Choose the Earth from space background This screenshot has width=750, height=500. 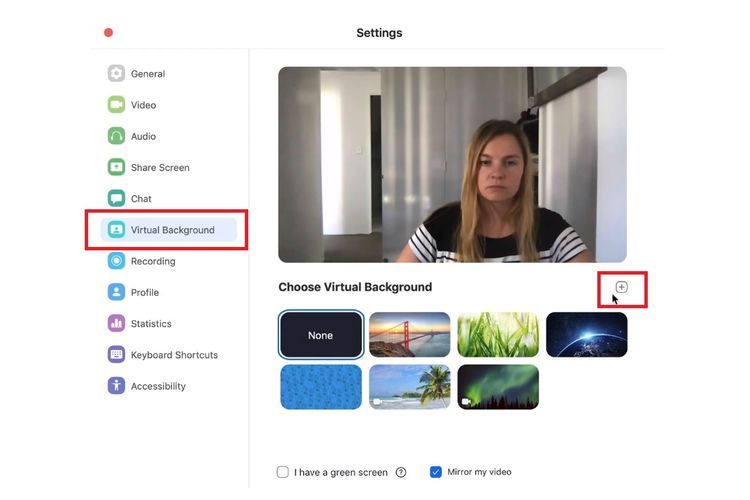(586, 334)
